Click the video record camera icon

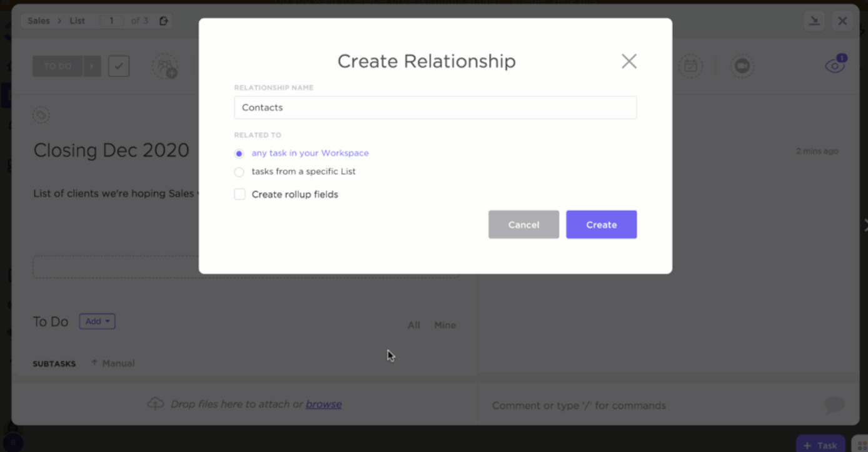742,66
